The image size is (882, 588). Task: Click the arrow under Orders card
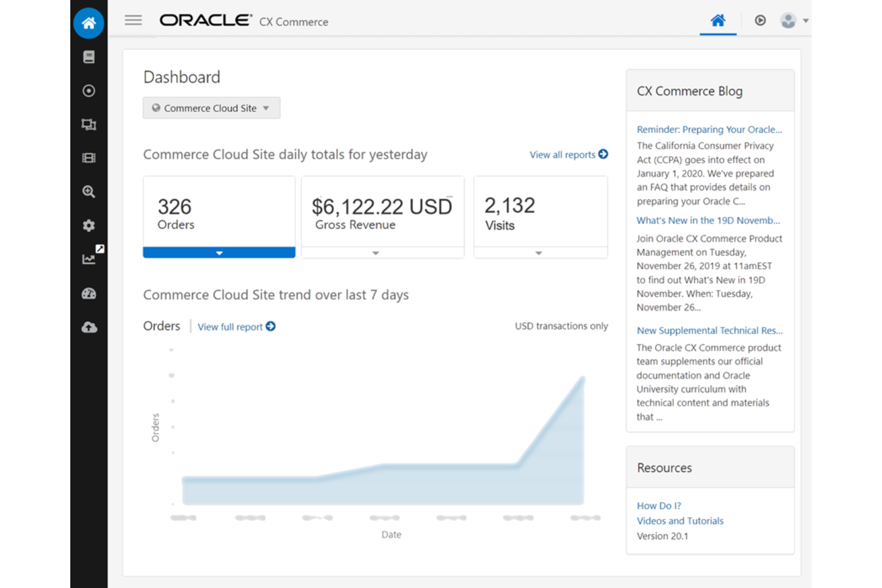click(219, 253)
